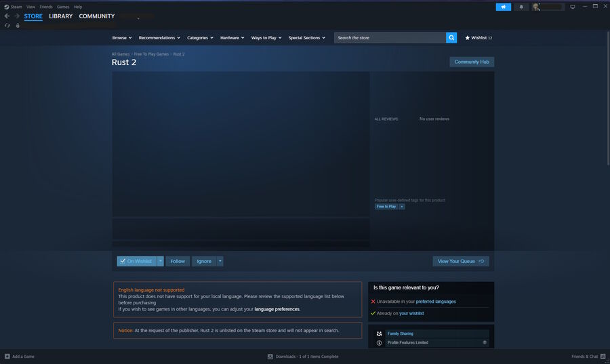Click the Search the store field
This screenshot has width=610, height=364.
pyautogui.click(x=390, y=38)
